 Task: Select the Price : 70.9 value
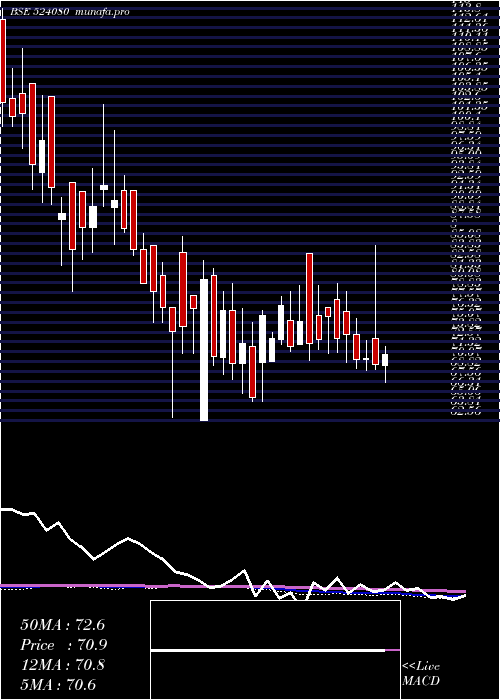(x=63, y=645)
